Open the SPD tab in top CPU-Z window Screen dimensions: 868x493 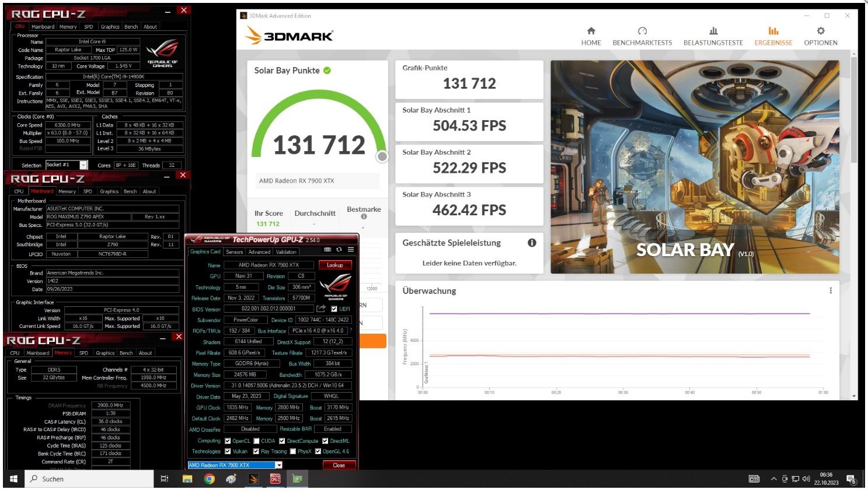coord(88,27)
